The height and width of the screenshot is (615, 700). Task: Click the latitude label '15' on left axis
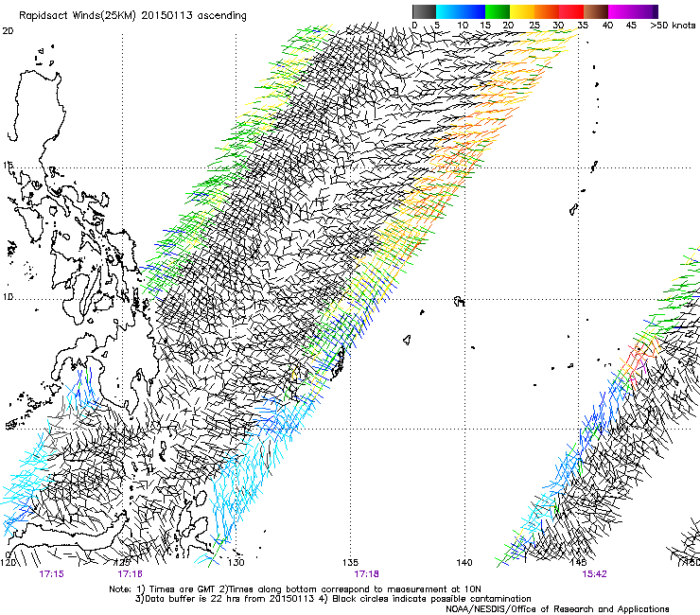[x=8, y=166]
